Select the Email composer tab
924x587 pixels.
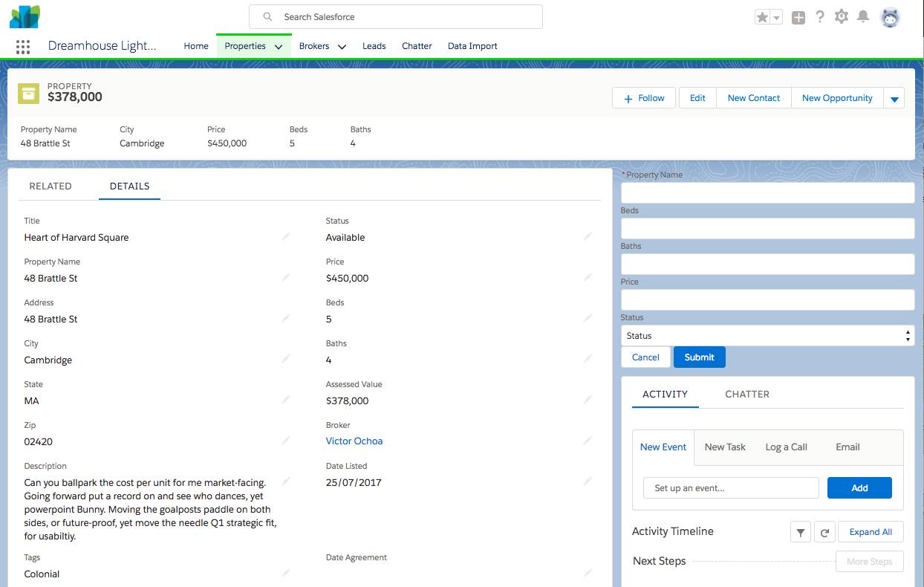click(847, 447)
